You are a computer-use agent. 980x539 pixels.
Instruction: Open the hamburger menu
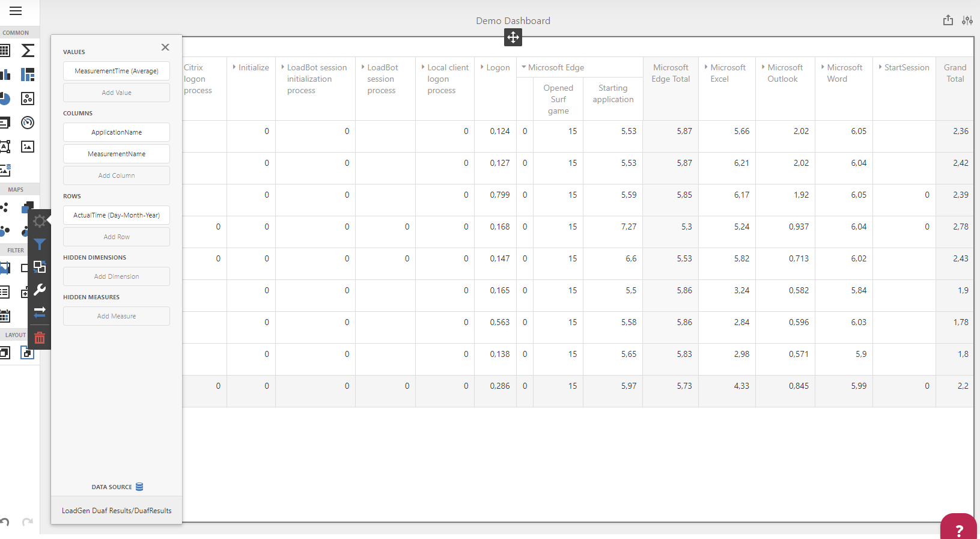point(16,11)
